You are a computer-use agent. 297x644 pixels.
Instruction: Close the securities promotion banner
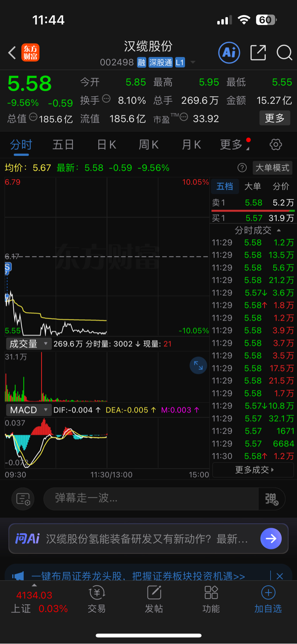(x=280, y=576)
